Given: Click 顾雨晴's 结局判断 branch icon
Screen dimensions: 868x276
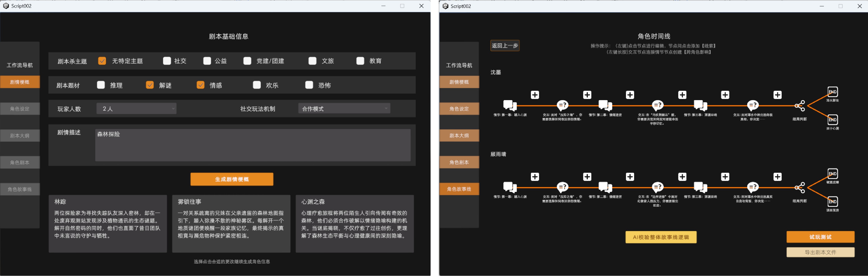Looking at the screenshot, I should [800, 188].
